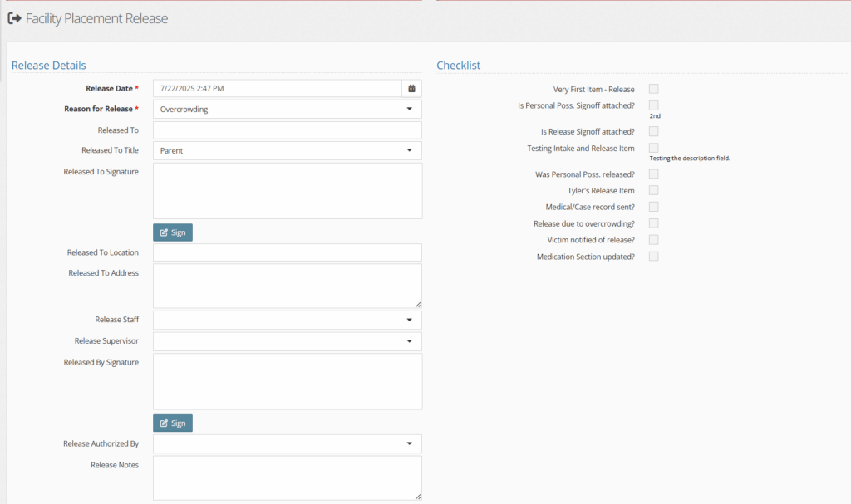Click the Release Details section heading
The height and width of the screenshot is (504, 851).
point(49,65)
